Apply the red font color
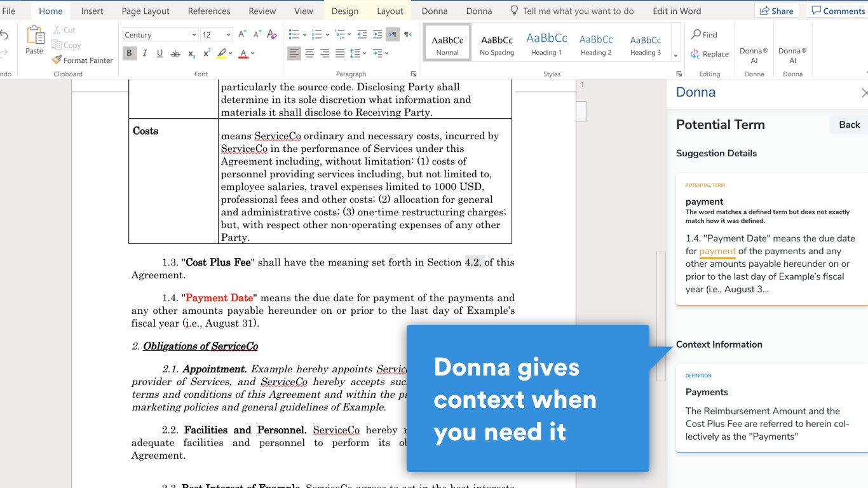 click(243, 53)
